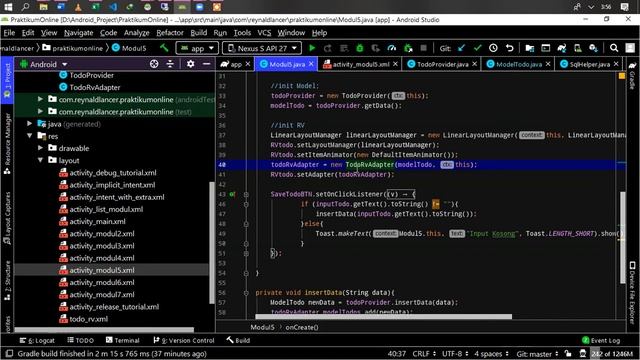Image resolution: width=640 pixels, height=360 pixels.
Task: Revert changes with the undo arrow icon
Action: click(509, 48)
